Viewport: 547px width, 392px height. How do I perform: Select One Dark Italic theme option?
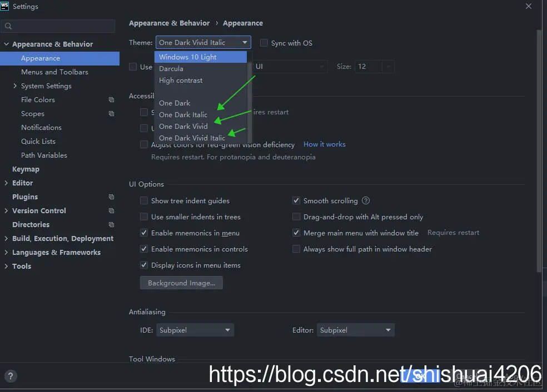pyautogui.click(x=201, y=114)
